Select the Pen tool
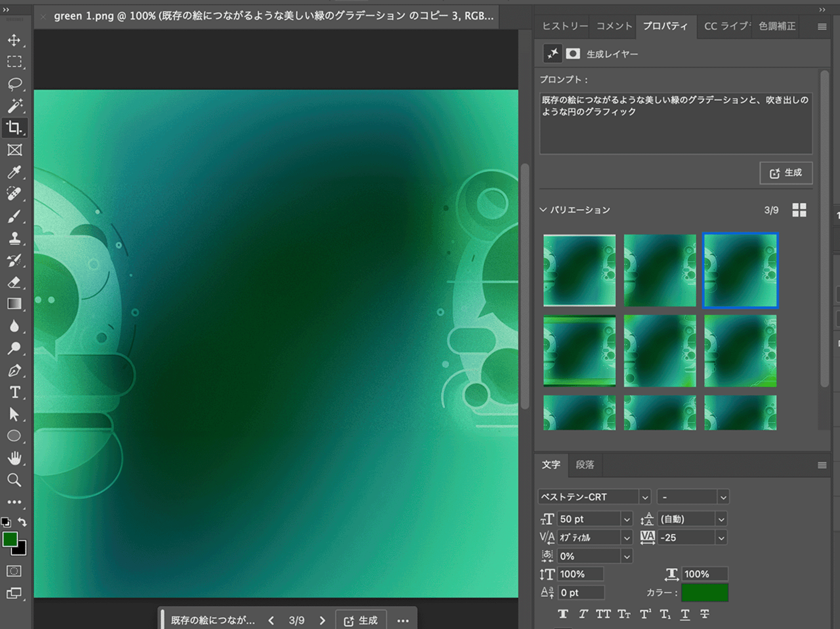840x629 pixels. pos(14,370)
